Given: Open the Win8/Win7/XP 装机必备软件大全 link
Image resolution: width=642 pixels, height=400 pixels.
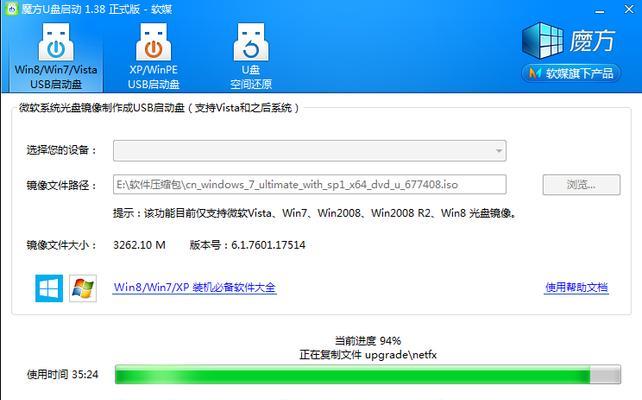Looking at the screenshot, I should tap(195, 287).
